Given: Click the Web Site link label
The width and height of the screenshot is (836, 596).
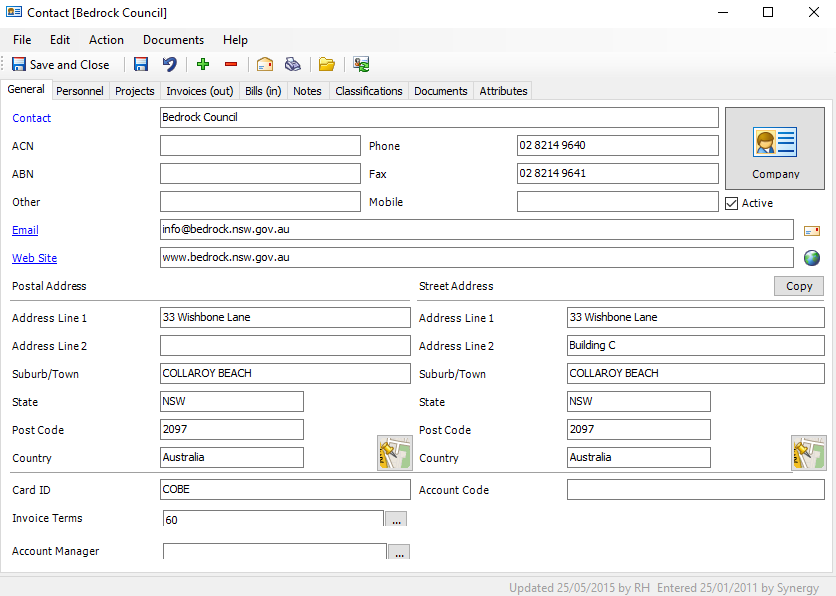Looking at the screenshot, I should (x=34, y=258).
